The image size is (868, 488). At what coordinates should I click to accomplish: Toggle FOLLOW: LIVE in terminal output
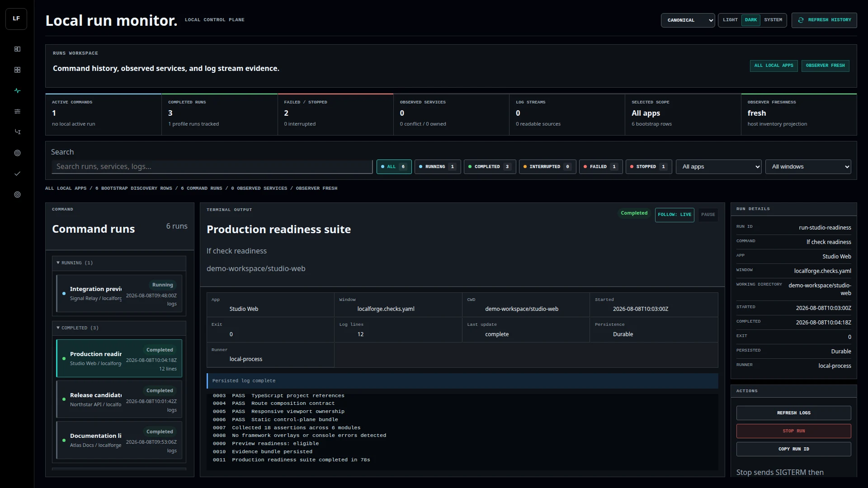click(x=674, y=215)
